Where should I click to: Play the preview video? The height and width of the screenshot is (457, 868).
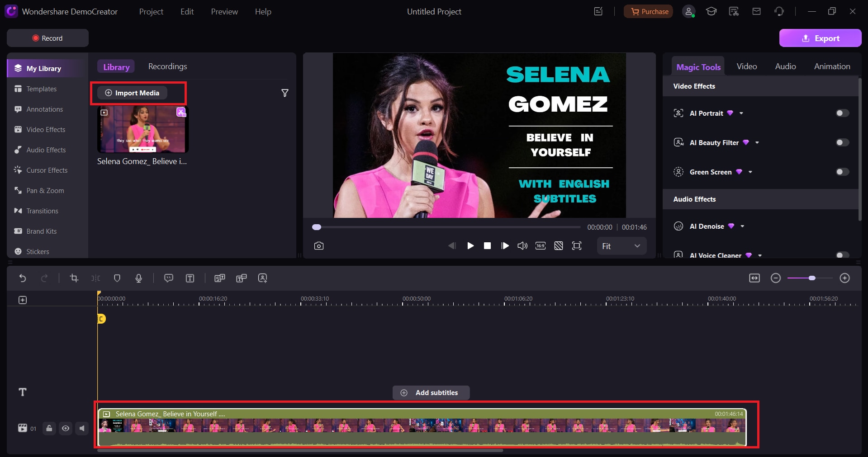[470, 246]
